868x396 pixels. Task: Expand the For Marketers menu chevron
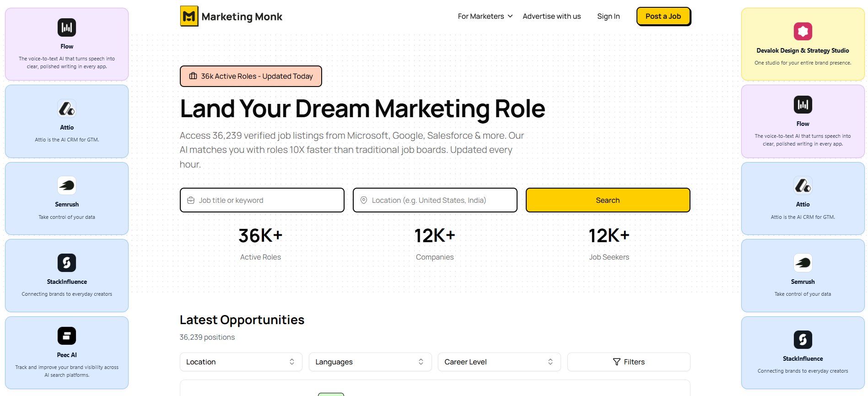(510, 16)
